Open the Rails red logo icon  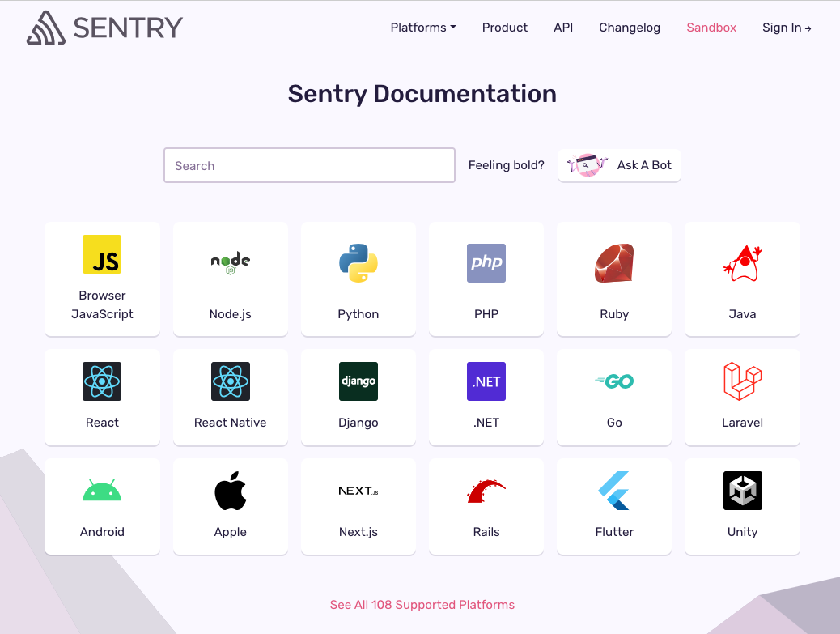click(x=486, y=491)
